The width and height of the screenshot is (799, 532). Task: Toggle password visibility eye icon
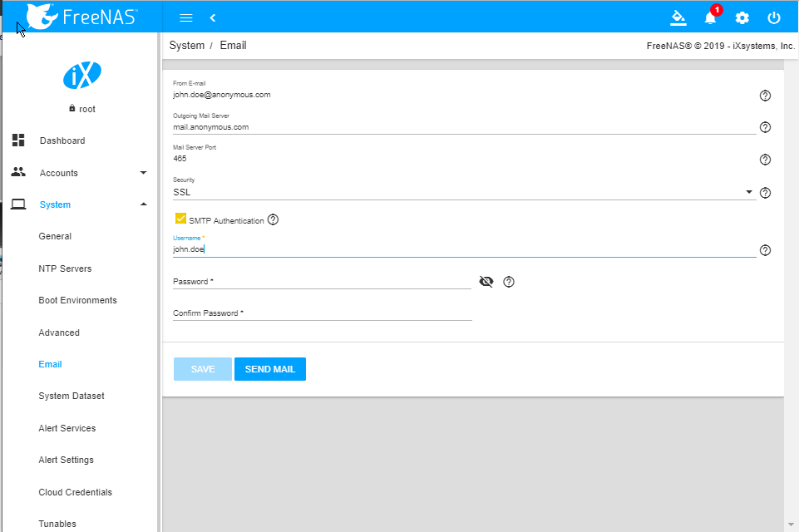[486, 282]
